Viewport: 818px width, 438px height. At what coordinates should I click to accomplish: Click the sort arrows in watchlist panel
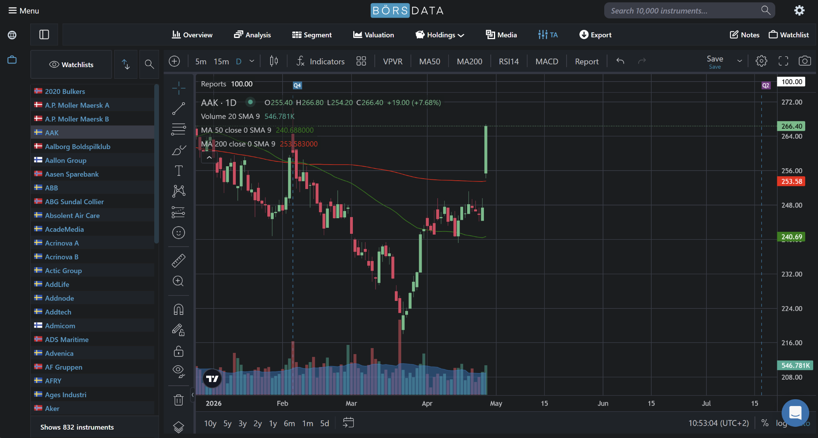(x=126, y=64)
